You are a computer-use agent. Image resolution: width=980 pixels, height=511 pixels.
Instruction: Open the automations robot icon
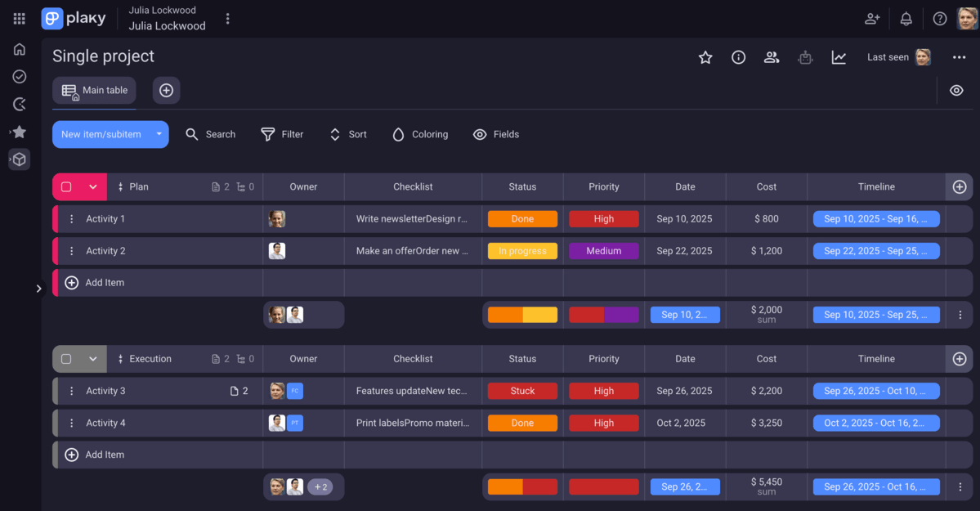coord(805,57)
